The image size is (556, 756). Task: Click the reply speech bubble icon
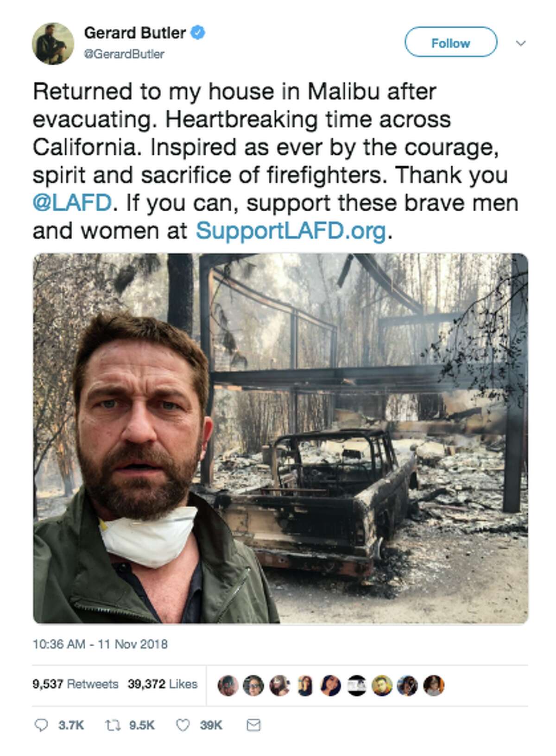pos(41,725)
